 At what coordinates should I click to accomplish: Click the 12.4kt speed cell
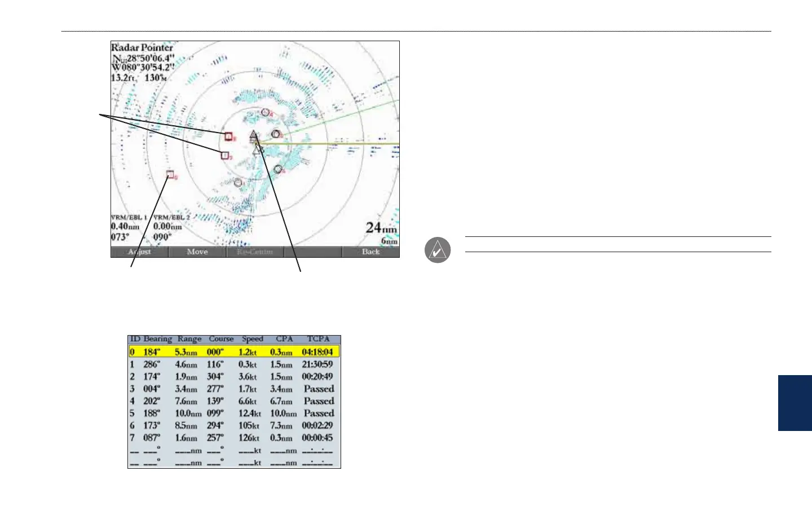coord(250,413)
